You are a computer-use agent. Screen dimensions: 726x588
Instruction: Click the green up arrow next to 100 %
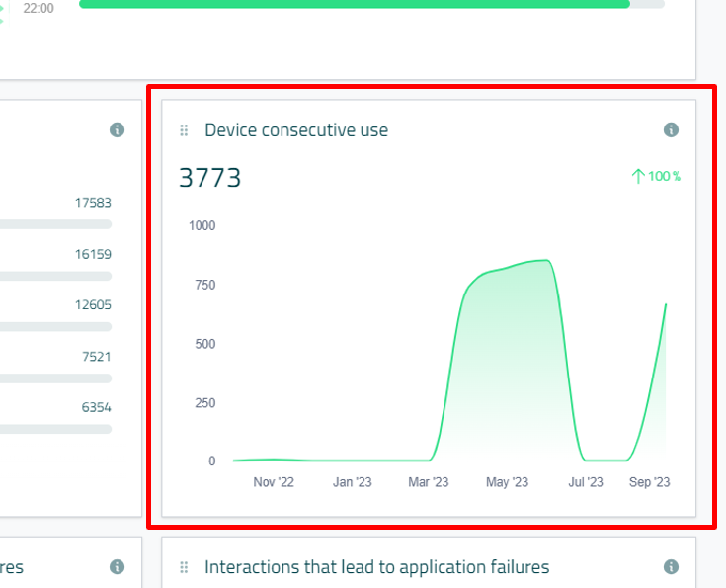tap(637, 177)
